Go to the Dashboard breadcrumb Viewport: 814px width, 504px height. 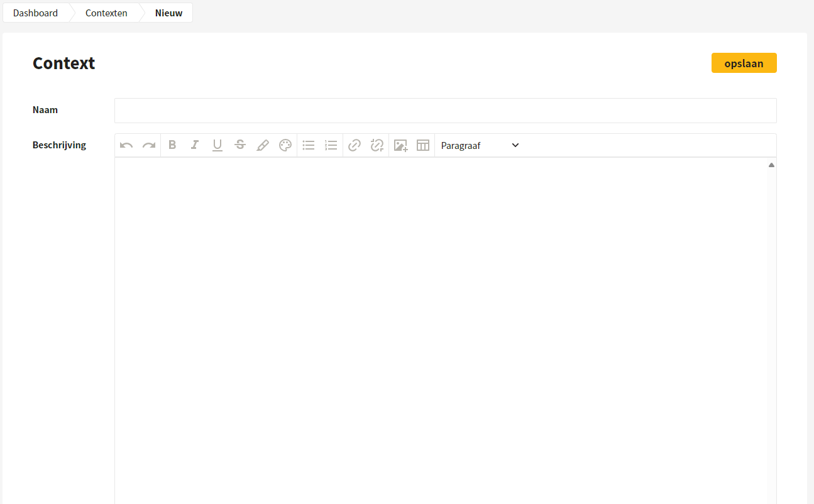tap(35, 13)
